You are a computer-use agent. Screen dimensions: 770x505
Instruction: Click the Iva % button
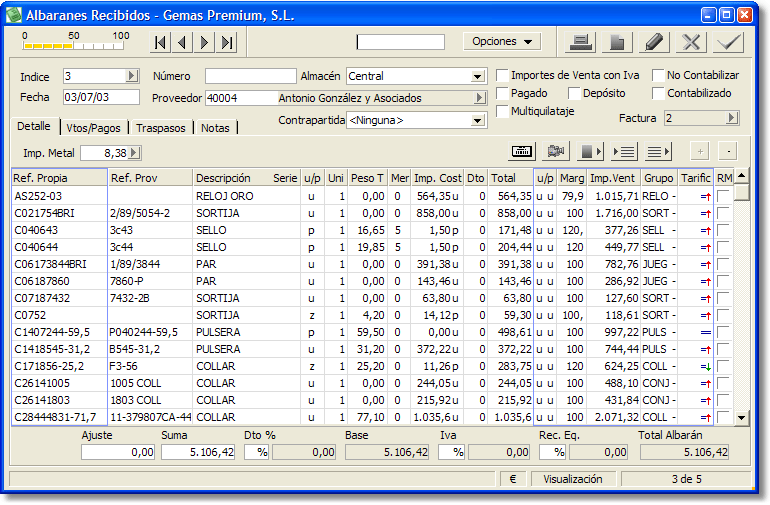[x=452, y=452]
